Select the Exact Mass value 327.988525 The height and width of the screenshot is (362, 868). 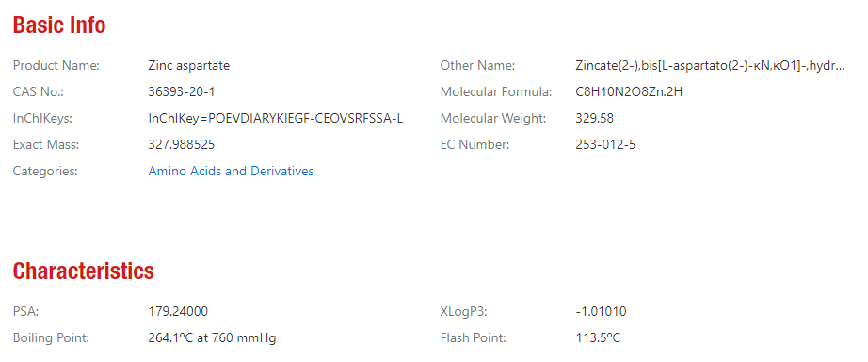(x=182, y=145)
